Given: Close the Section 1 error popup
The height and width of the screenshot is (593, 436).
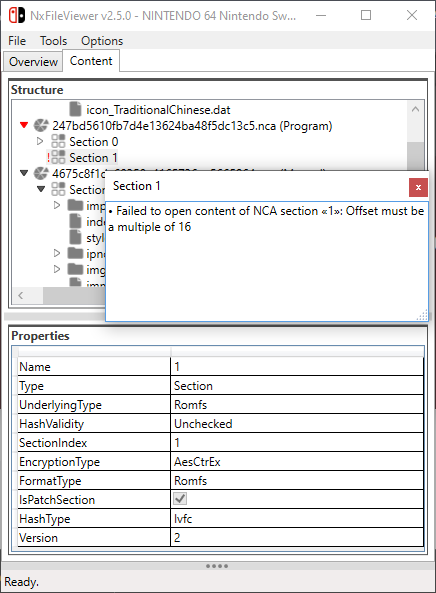Looking at the screenshot, I should pos(418,188).
